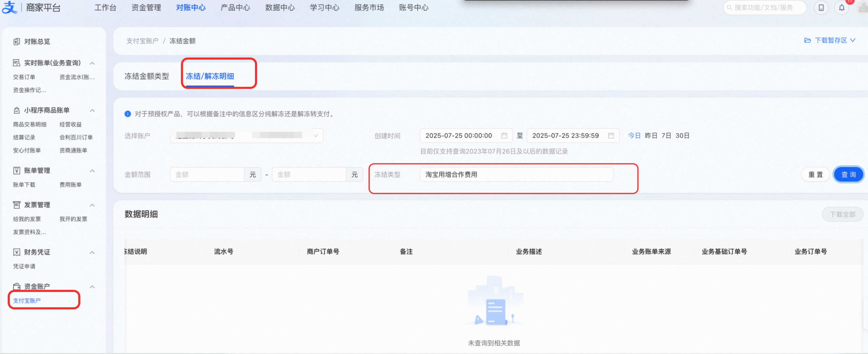Open 对账中心 in top navigation
This screenshot has height=354, width=868.
click(191, 7)
